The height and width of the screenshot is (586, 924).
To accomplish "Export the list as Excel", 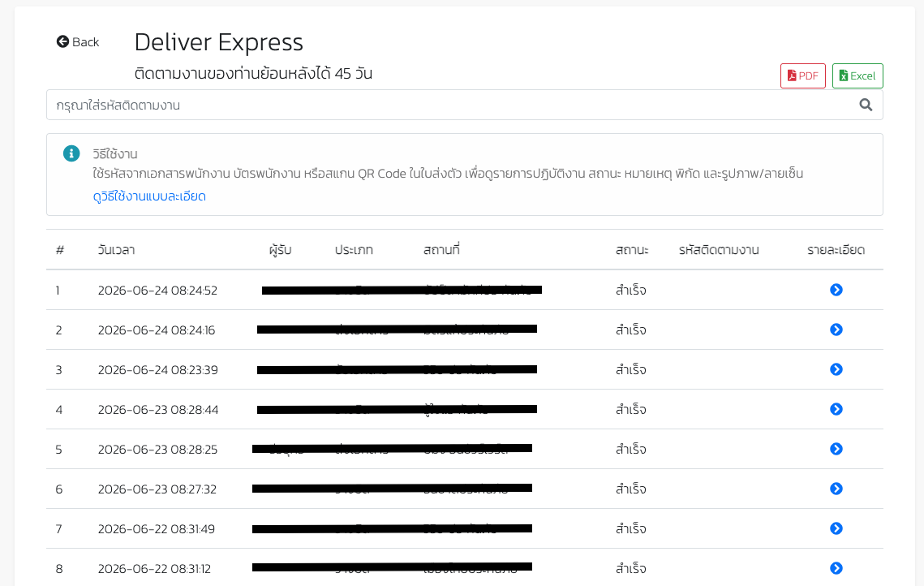I will pyautogui.click(x=857, y=75).
